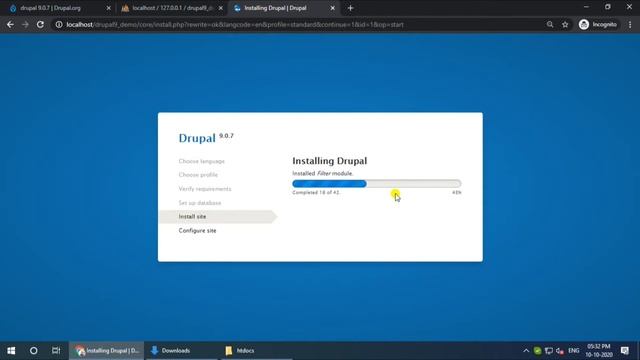The height and width of the screenshot is (360, 640).
Task: Open the taskbar clock and date
Action: click(599, 351)
